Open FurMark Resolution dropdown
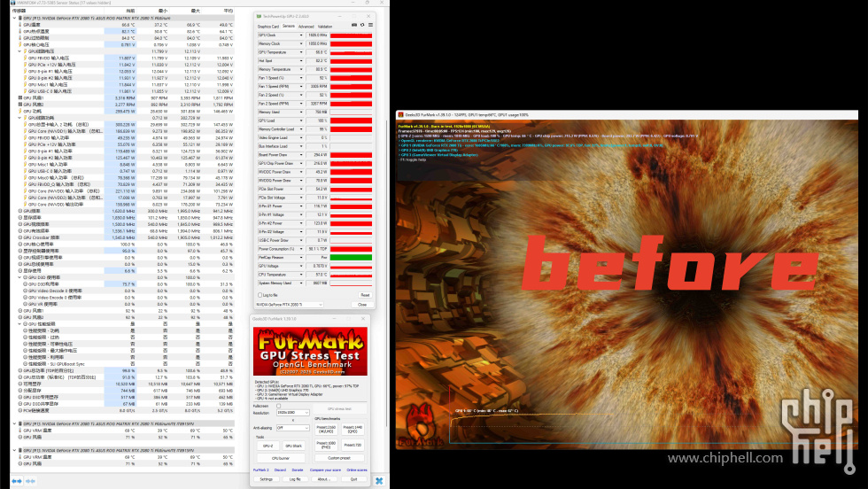 [293, 413]
